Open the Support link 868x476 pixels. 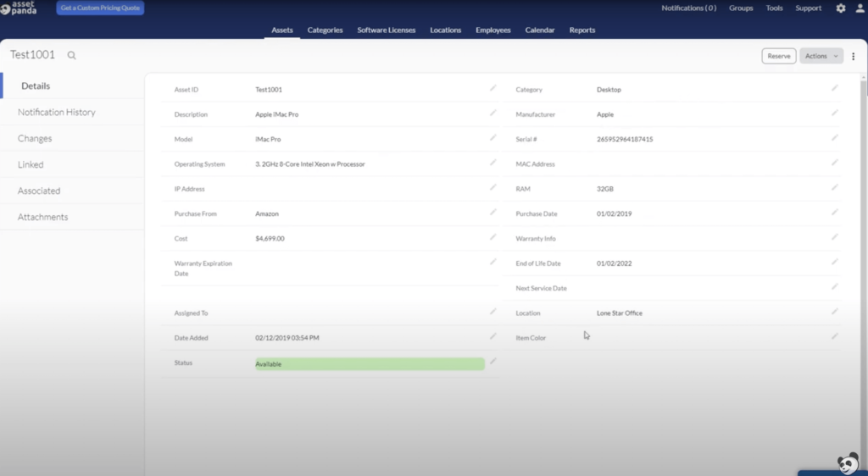point(808,8)
